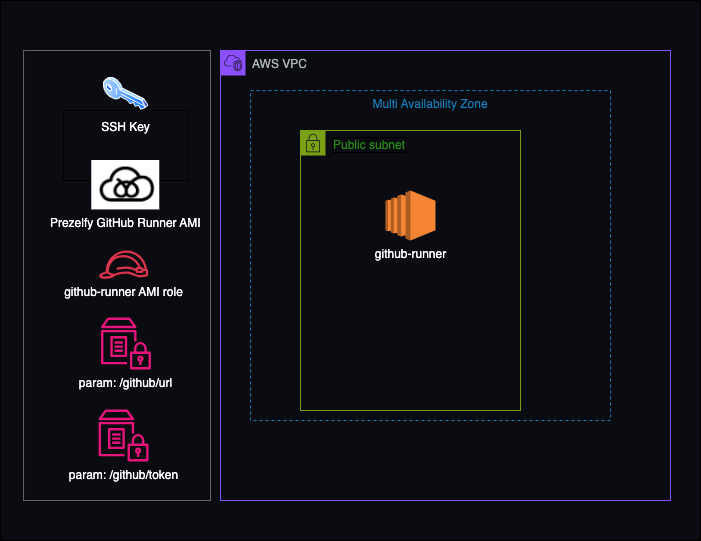The width and height of the screenshot is (701, 541).
Task: Click the "github-runner AMI role" label
Action: (123, 292)
